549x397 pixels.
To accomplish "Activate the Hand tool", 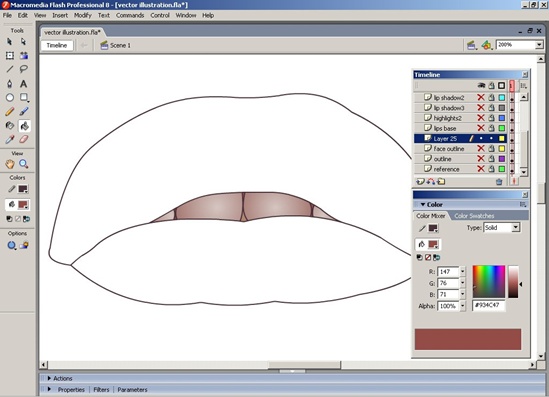I will 10,164.
